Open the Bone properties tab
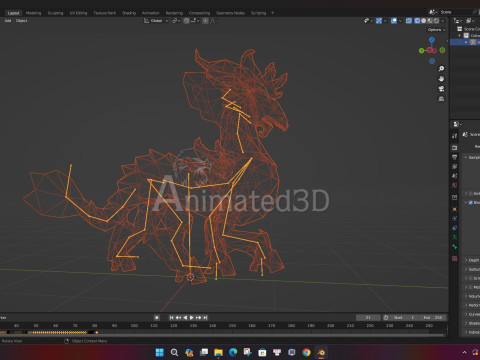Image resolution: width=480 pixels, height=360 pixels. pos(455,247)
